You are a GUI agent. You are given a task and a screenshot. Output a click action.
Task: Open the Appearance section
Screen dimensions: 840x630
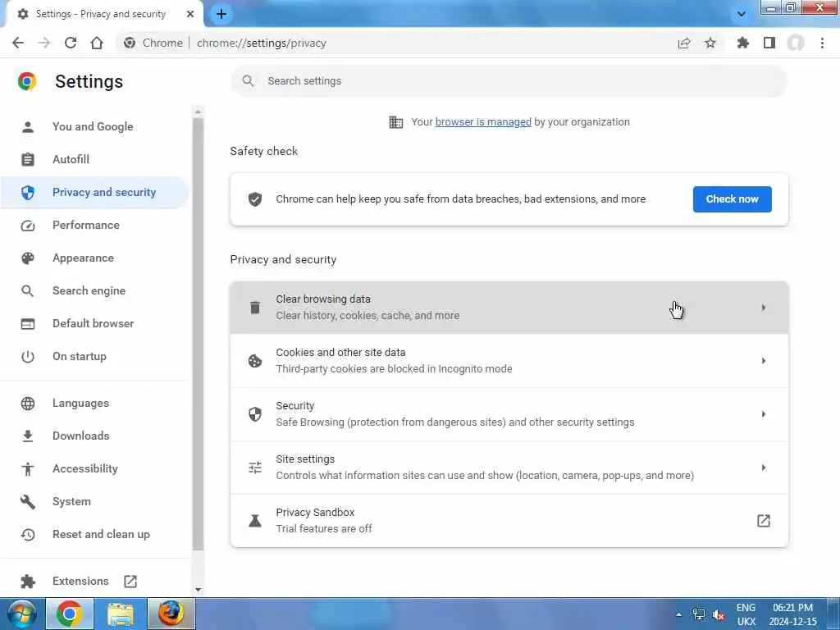tap(83, 258)
